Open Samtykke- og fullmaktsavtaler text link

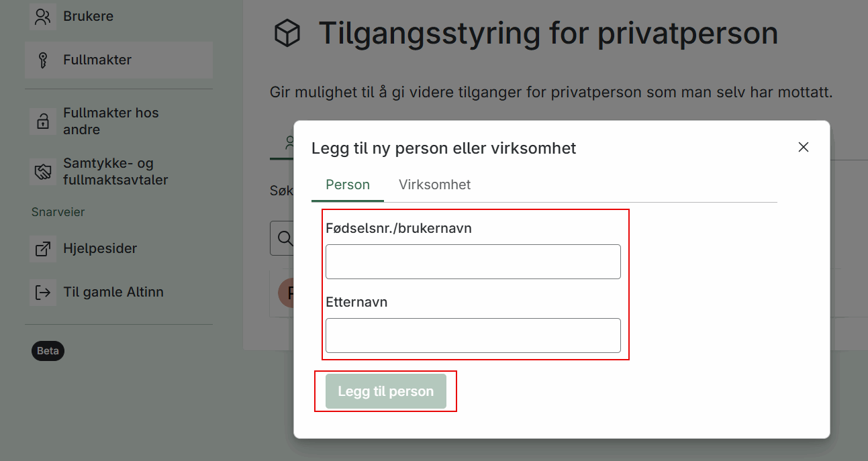click(115, 172)
